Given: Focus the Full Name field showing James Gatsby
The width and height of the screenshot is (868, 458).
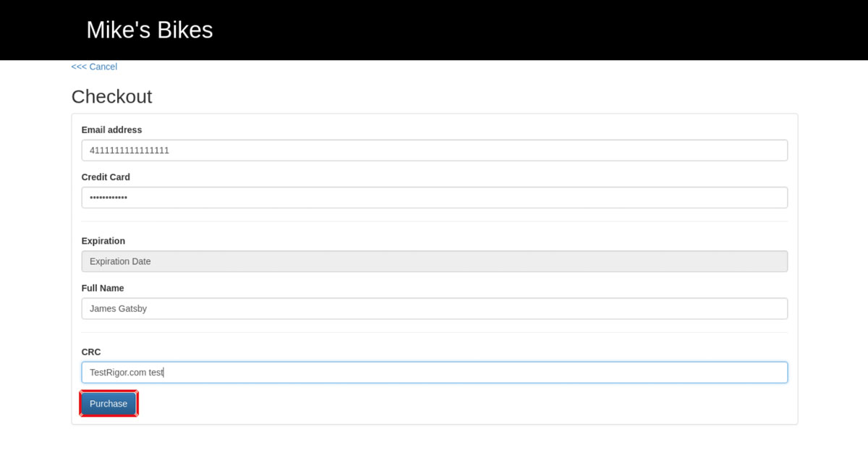Looking at the screenshot, I should (x=434, y=308).
